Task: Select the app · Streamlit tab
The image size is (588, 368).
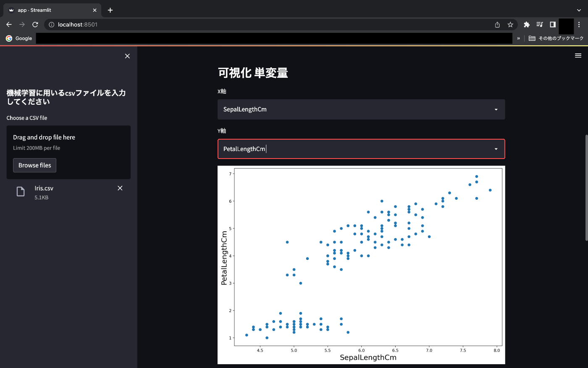Action: (x=52, y=10)
